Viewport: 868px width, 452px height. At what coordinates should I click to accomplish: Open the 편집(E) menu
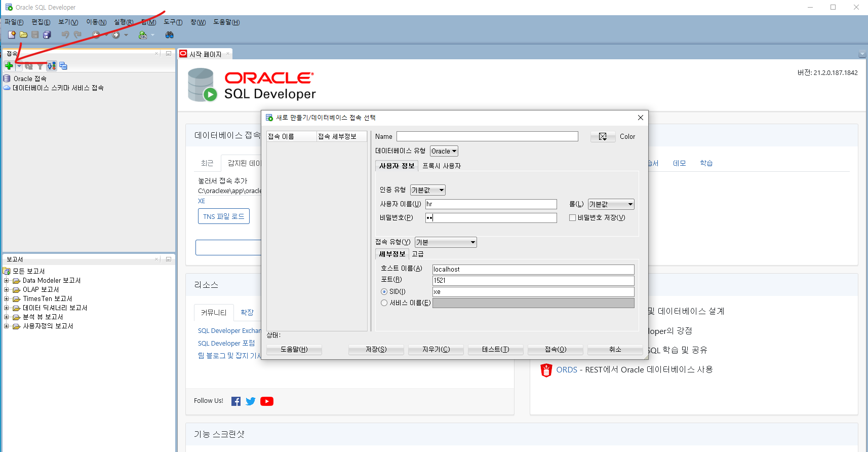pyautogui.click(x=41, y=22)
